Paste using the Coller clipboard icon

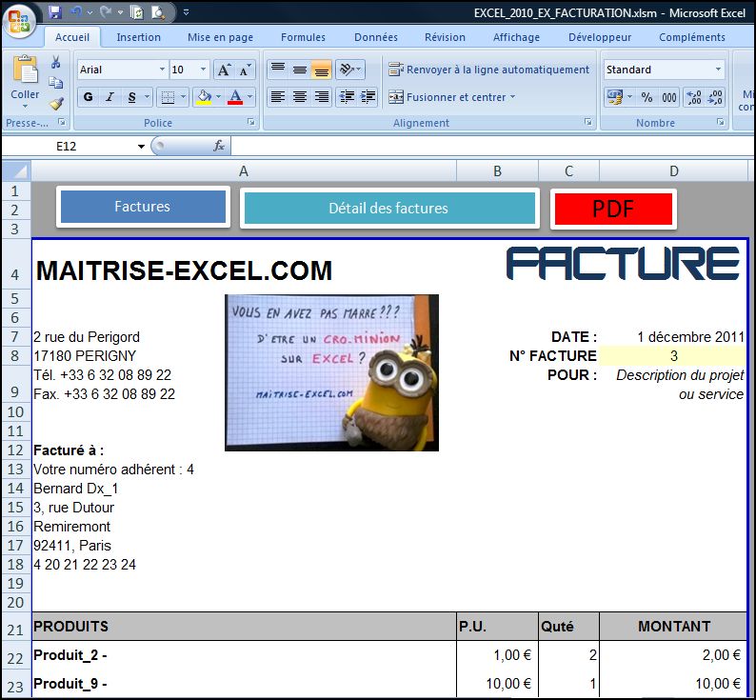(x=25, y=70)
